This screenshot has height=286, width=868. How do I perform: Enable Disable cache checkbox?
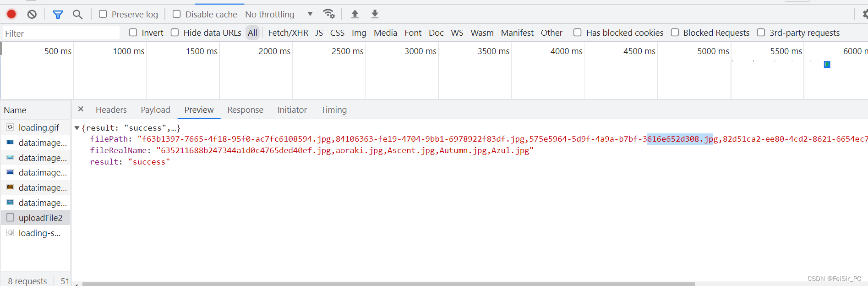[176, 14]
